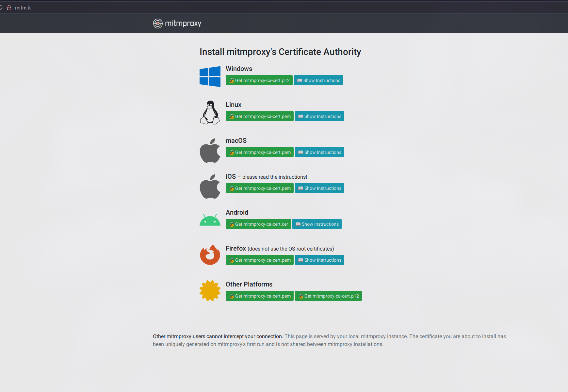Click the Firefox browser icon
The width and height of the screenshot is (568, 392).
(x=210, y=255)
